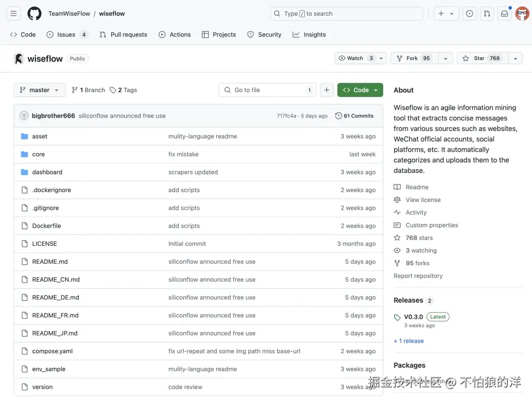
Task: Switch to the Issues tab
Action: point(67,34)
